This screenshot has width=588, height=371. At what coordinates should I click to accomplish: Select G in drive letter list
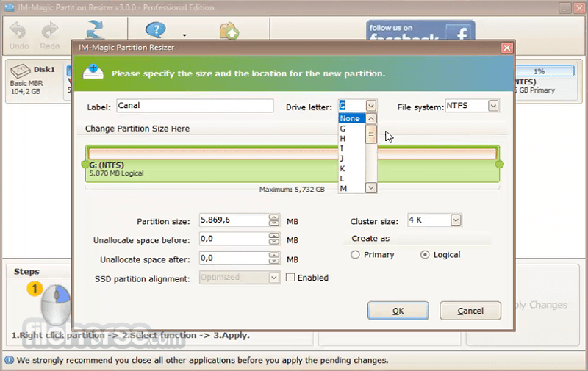tap(352, 129)
